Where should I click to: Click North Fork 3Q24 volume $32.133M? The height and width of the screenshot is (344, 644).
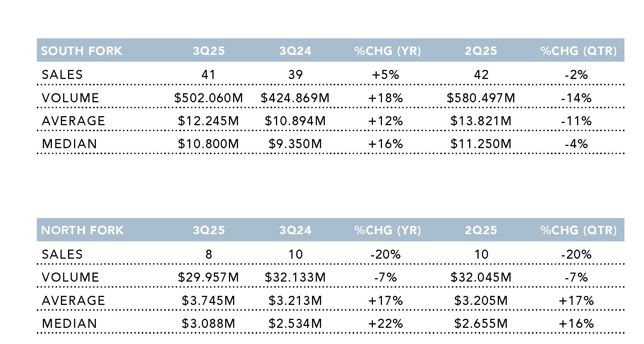pos(295,277)
